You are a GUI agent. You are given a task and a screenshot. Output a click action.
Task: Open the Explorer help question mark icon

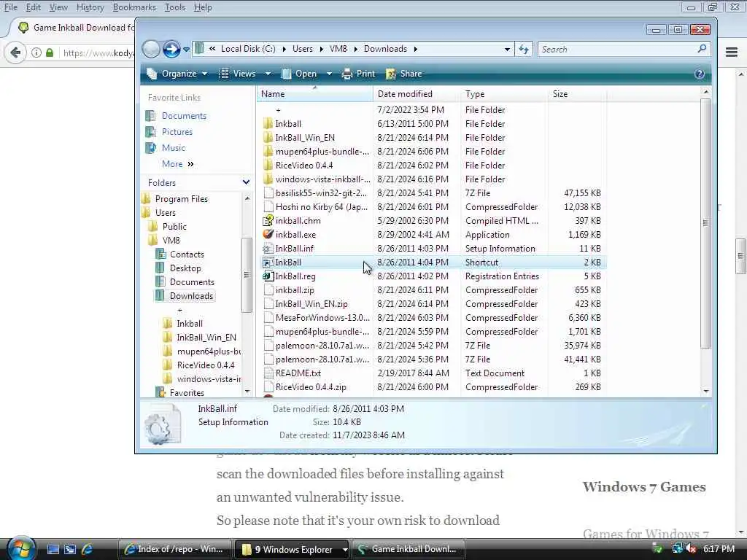(x=700, y=74)
